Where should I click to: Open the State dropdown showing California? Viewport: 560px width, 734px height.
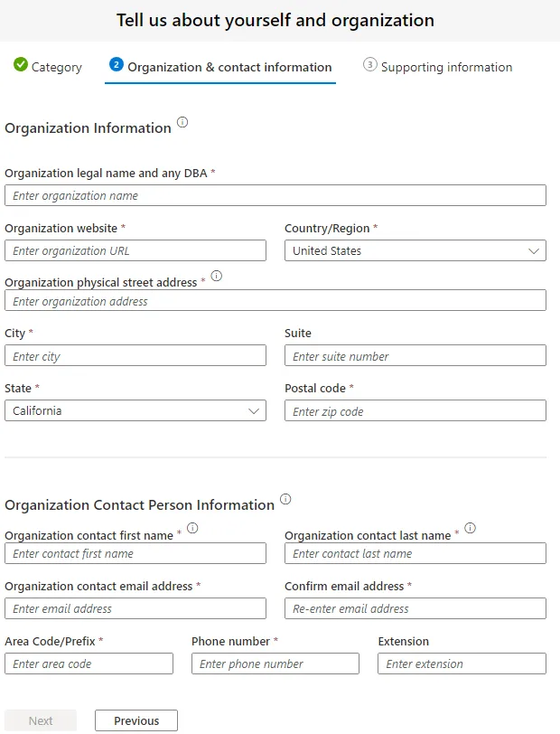tap(135, 410)
